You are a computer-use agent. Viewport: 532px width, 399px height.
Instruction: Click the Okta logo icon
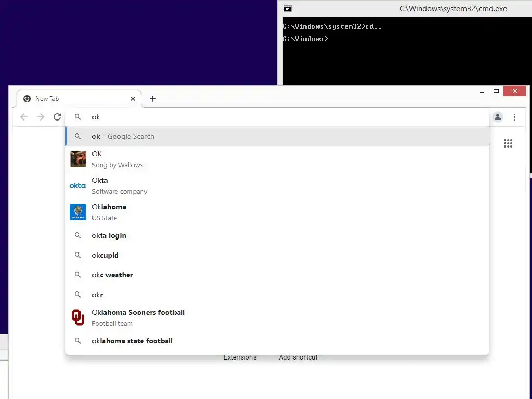pos(78,185)
